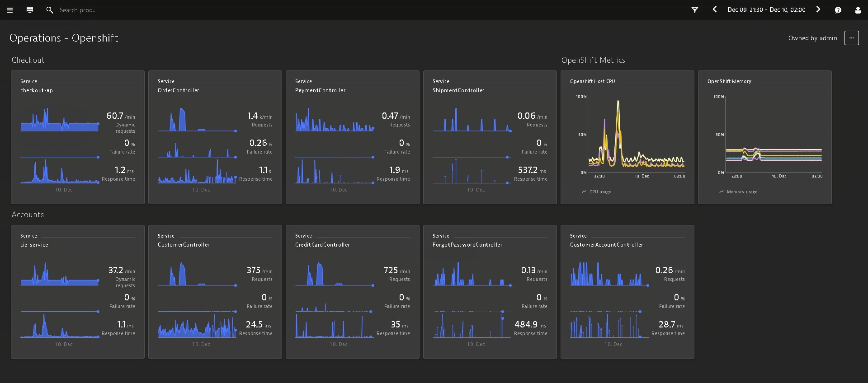
Task: Click ShipmentController 537.2 ms response time
Action: [x=528, y=170]
